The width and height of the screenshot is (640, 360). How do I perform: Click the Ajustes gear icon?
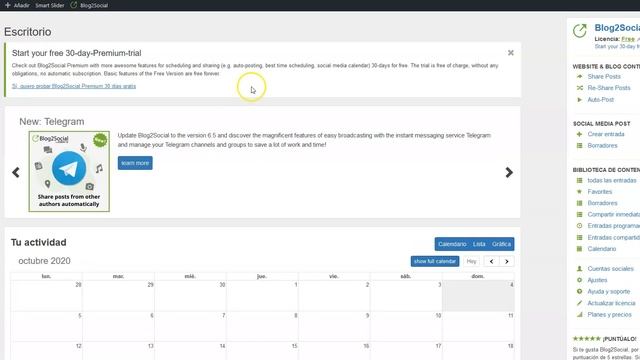(579, 280)
